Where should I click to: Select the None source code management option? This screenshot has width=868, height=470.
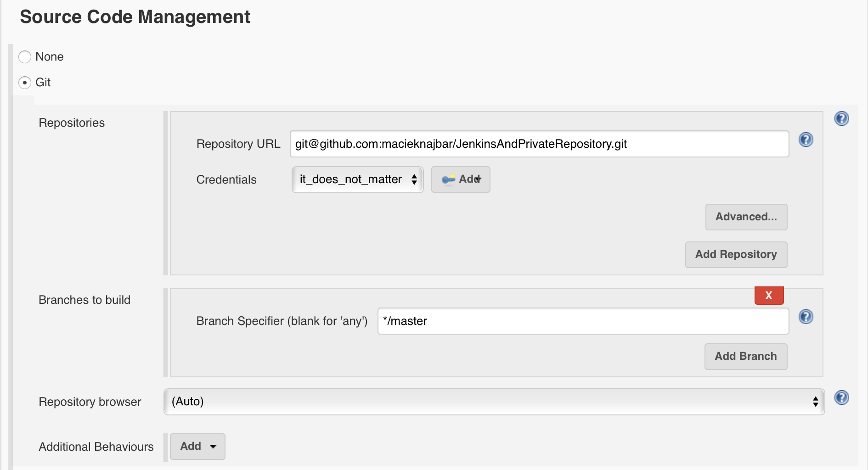tap(24, 57)
